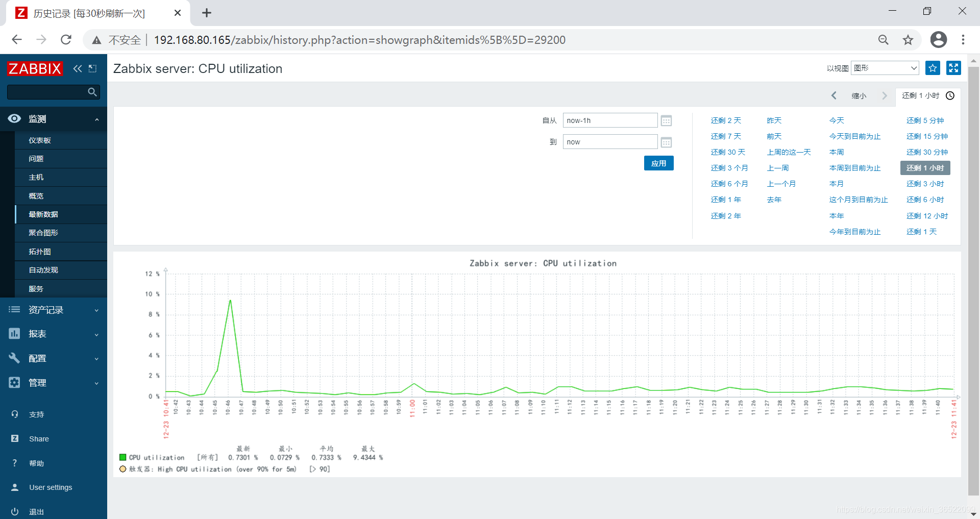Screen dimensions: 980x519
Task: Expand the 管理 administration section
Action: click(54, 383)
